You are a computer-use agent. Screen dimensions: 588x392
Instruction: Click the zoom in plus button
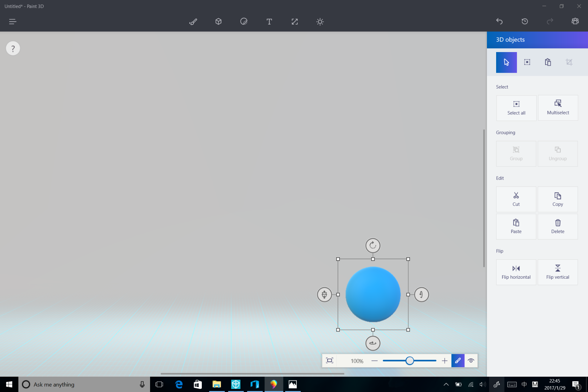pos(444,361)
